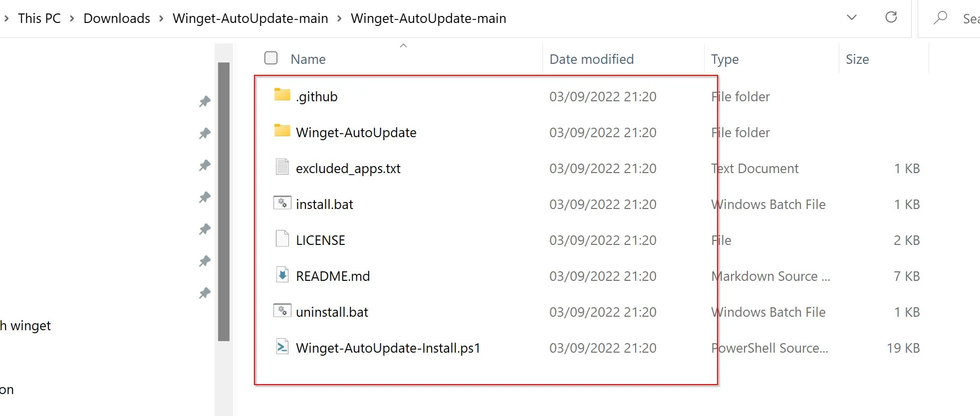
Task: Click the Markdown Source type cell
Action: point(770,276)
